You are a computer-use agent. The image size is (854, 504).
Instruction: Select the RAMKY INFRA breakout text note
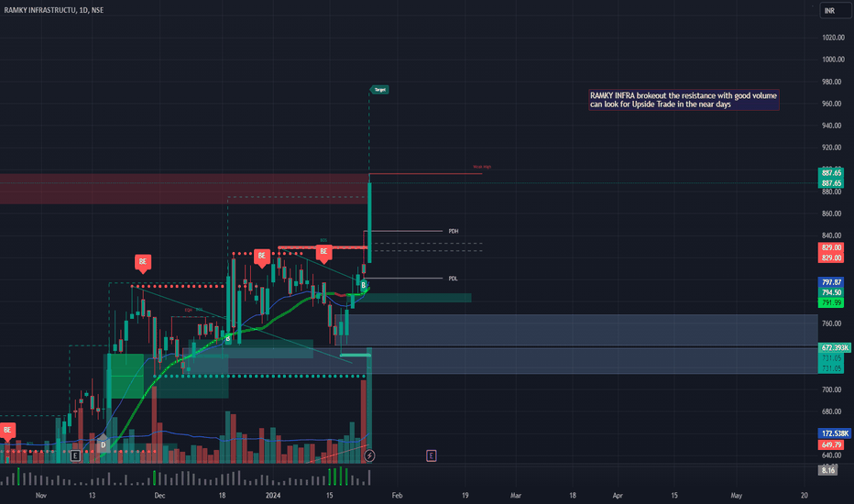tap(684, 100)
